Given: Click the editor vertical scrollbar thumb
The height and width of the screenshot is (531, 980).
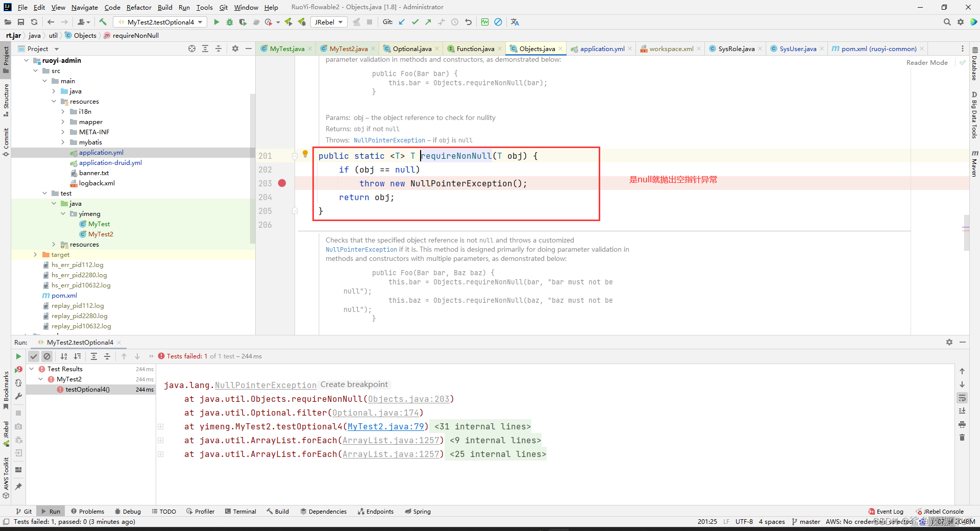Looking at the screenshot, I should pyautogui.click(x=966, y=232).
